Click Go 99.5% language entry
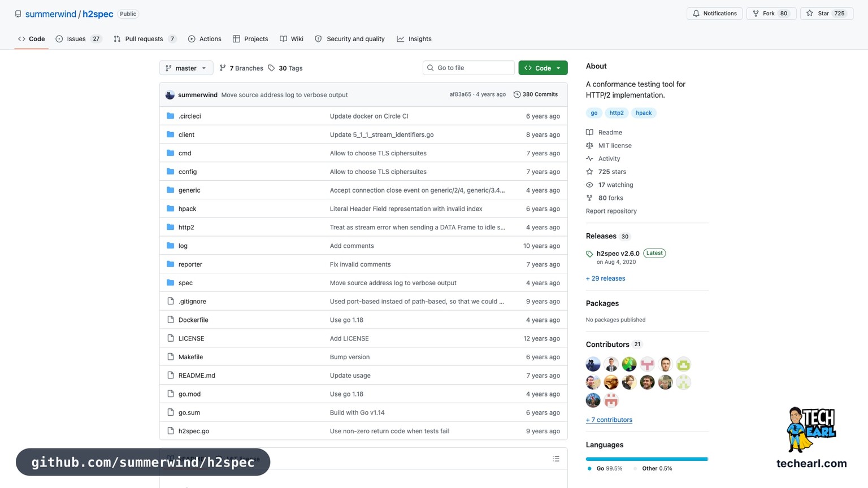The height and width of the screenshot is (488, 868). [x=605, y=468]
